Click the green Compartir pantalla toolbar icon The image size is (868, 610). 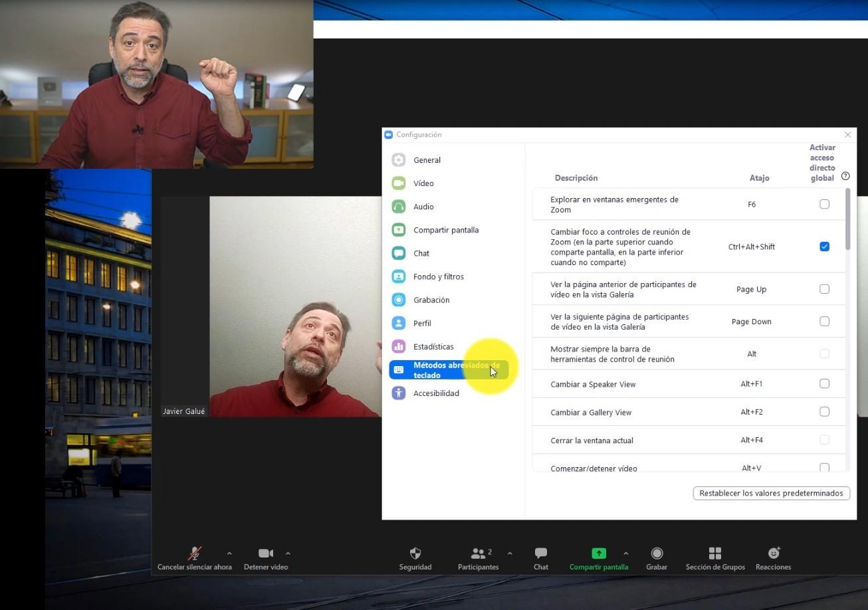[599, 554]
